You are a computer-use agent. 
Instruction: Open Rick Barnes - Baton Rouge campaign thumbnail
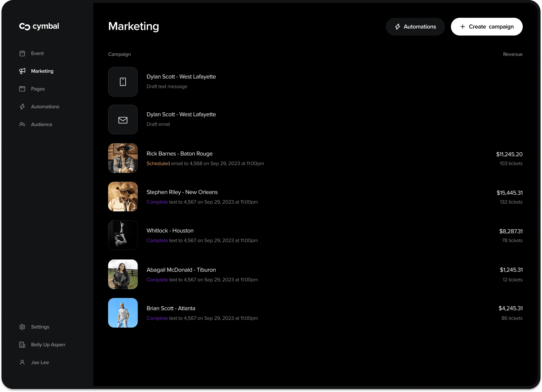[x=123, y=158]
